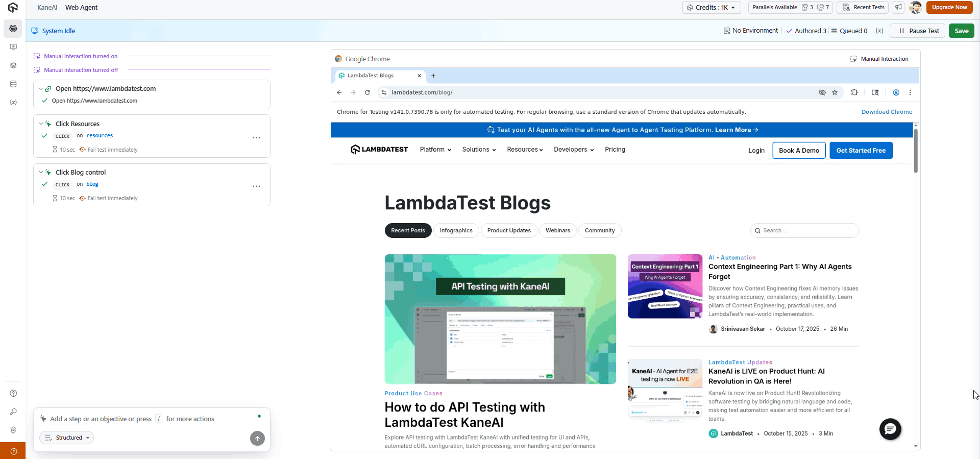
Task: Open the Structured mode dropdown
Action: [x=67, y=438]
